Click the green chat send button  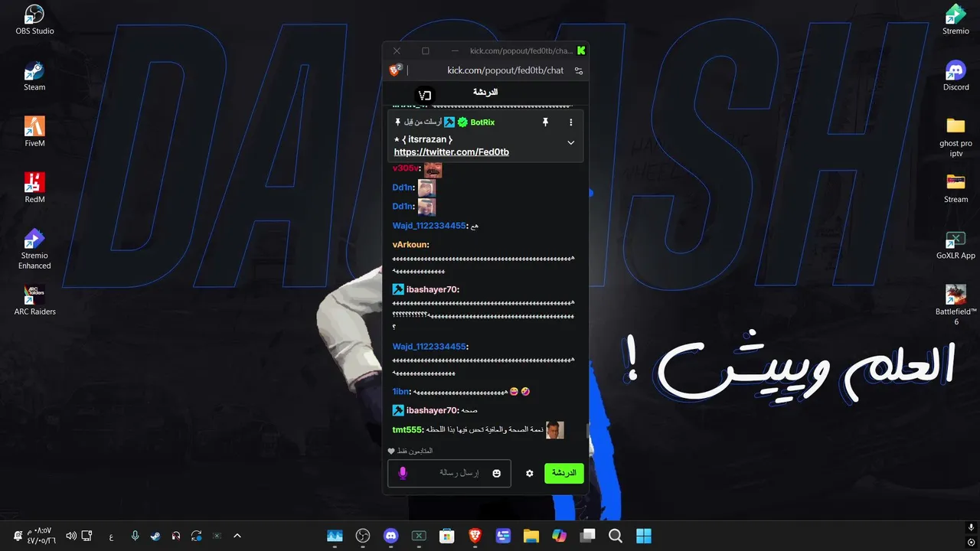pos(563,474)
